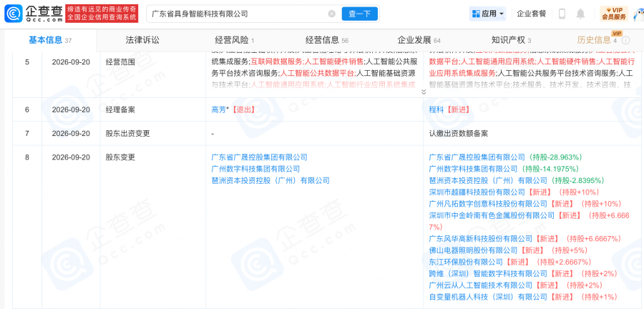Open 广州数字科技集团有限公司 in the before-change column

coord(255,169)
